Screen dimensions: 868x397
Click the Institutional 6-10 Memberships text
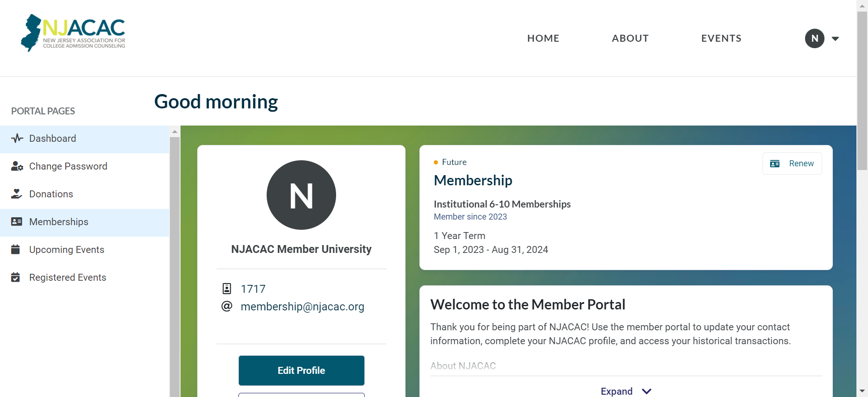502,204
